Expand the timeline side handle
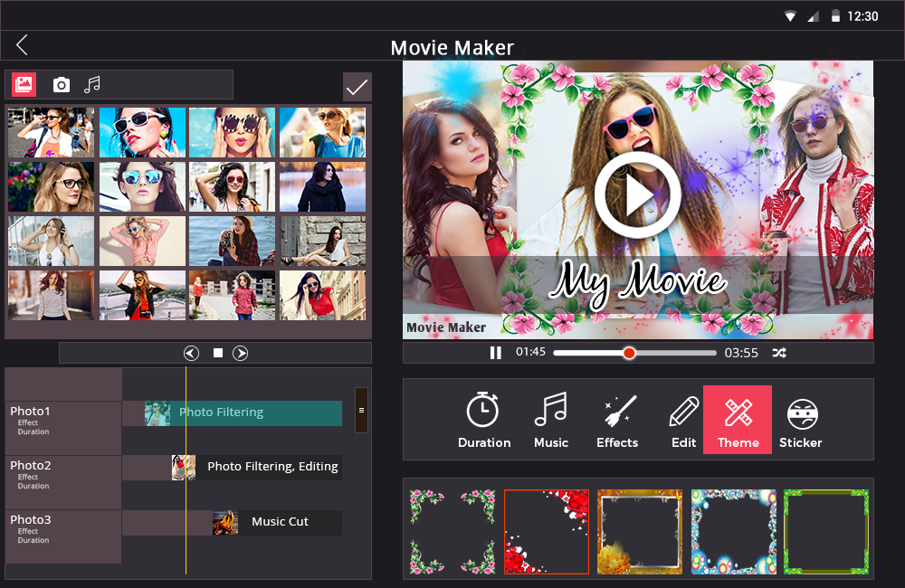The width and height of the screenshot is (905, 588). [361, 410]
